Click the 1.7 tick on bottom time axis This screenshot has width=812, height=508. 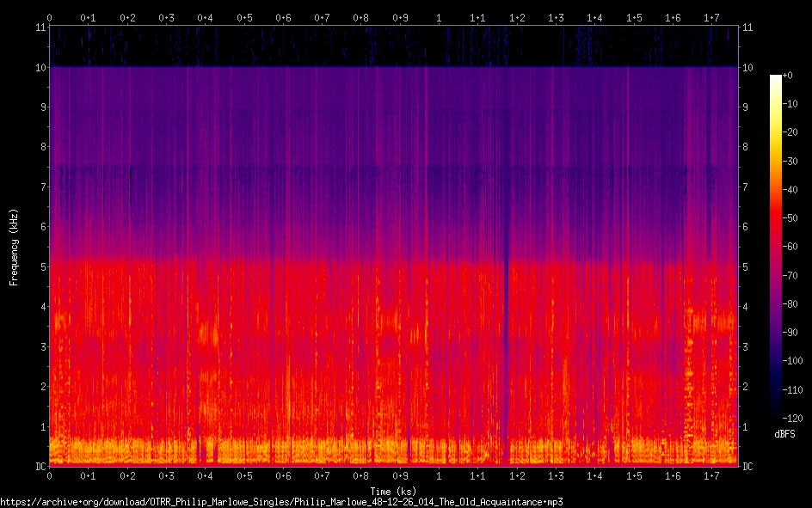tap(711, 476)
